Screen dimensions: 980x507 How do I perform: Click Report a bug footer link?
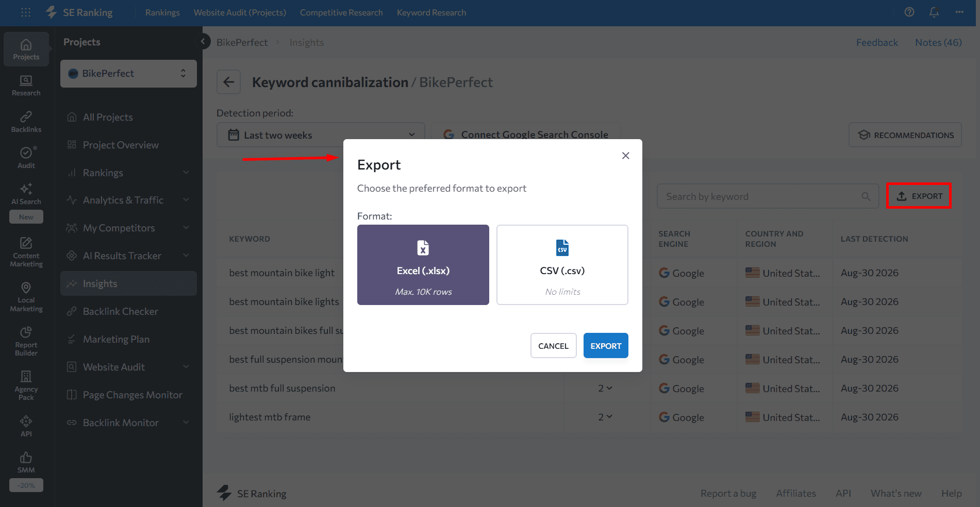[x=728, y=493]
